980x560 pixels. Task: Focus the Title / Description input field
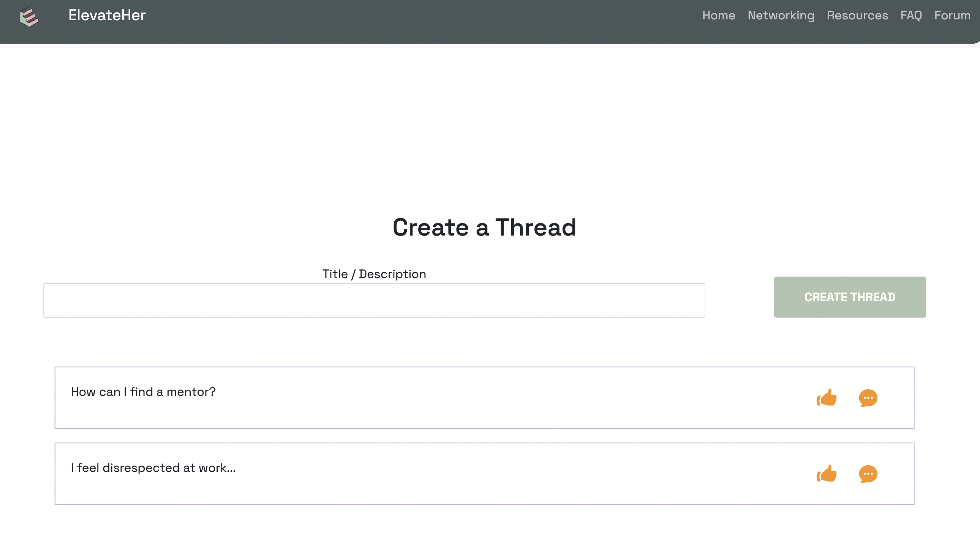(x=374, y=301)
